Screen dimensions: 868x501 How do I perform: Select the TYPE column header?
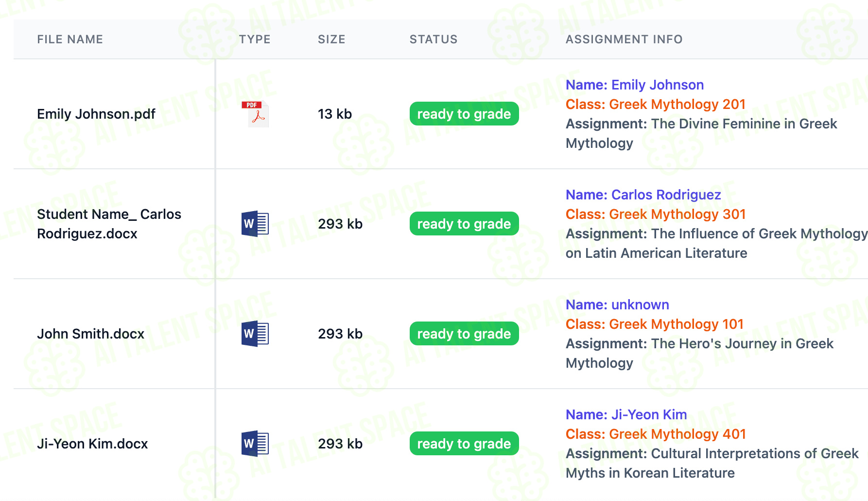(x=255, y=39)
